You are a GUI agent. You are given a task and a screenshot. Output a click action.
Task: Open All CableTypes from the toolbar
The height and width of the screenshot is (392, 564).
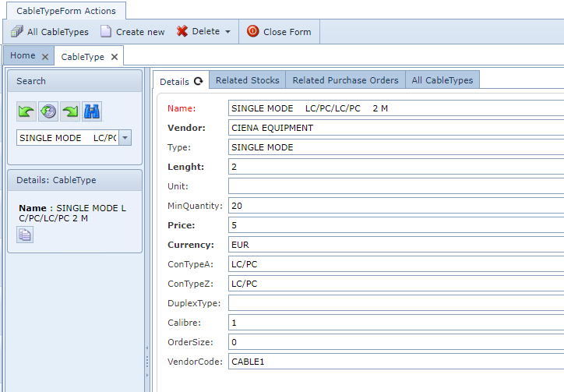point(50,32)
